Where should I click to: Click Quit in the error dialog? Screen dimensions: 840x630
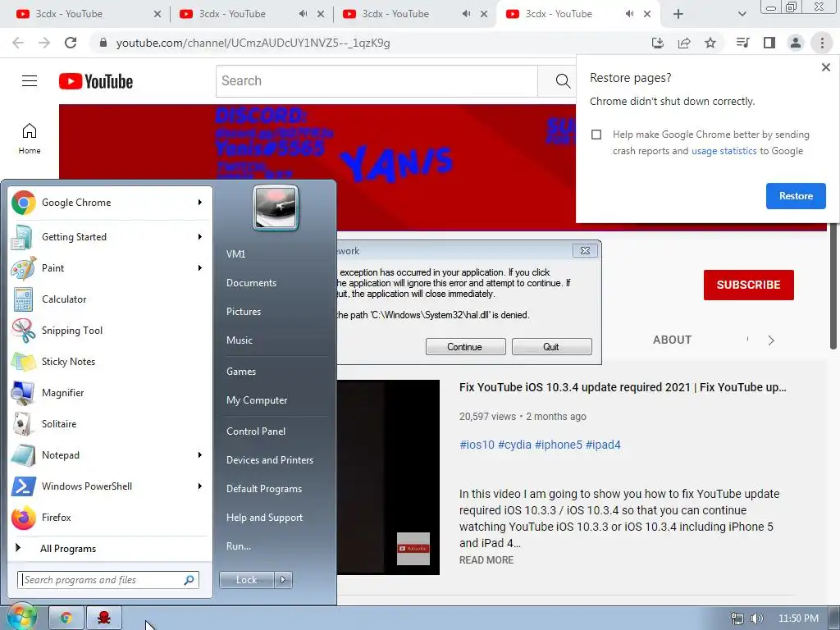[551, 347]
